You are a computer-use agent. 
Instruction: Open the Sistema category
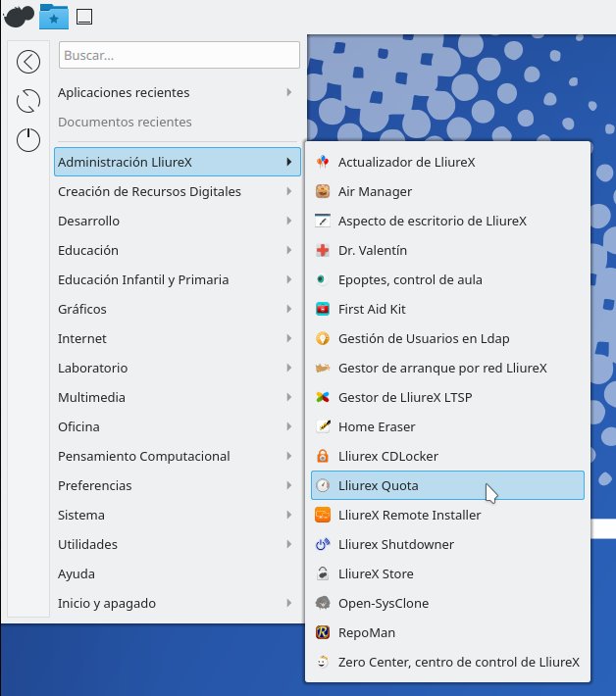click(178, 515)
